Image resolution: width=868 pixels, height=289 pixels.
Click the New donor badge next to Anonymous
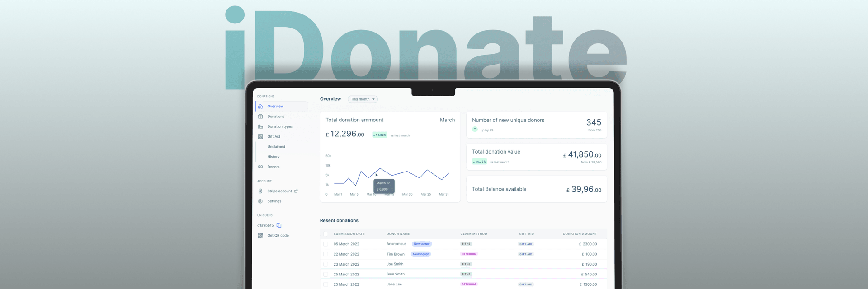(x=422, y=244)
